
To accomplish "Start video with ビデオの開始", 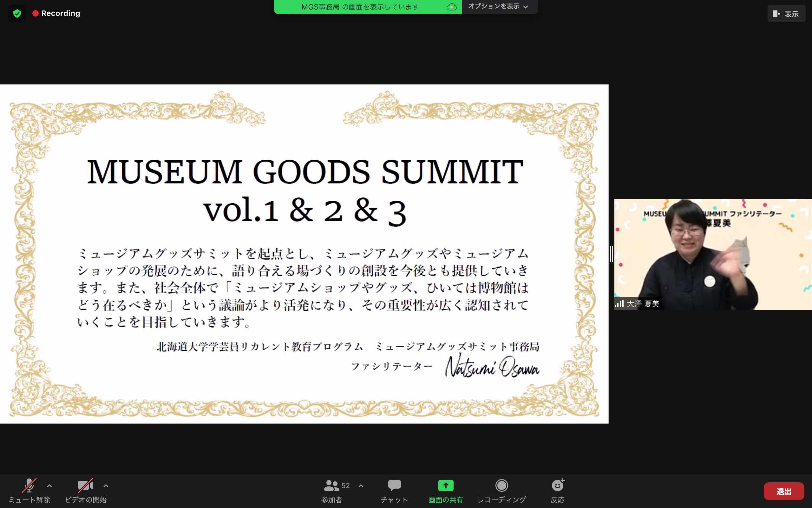I will [86, 491].
